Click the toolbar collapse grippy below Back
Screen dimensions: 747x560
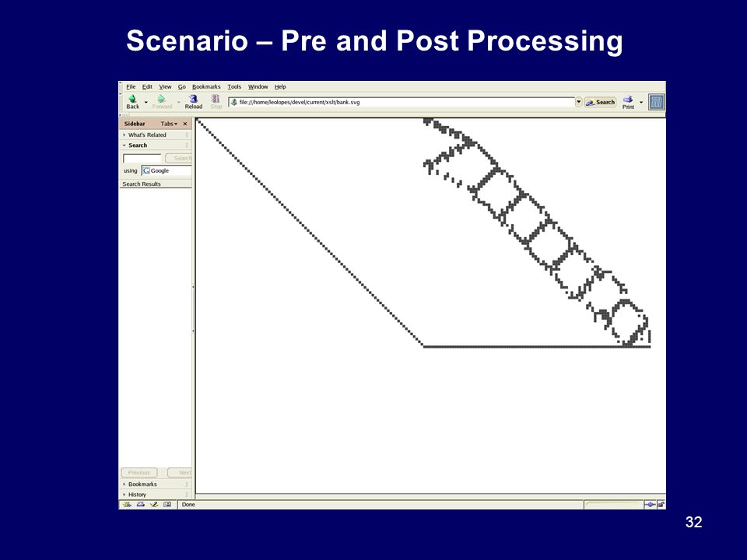click(124, 115)
